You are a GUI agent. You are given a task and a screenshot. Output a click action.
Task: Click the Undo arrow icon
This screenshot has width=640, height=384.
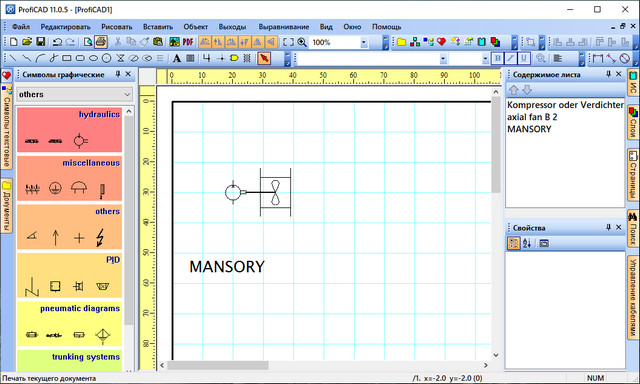pyautogui.click(x=58, y=42)
